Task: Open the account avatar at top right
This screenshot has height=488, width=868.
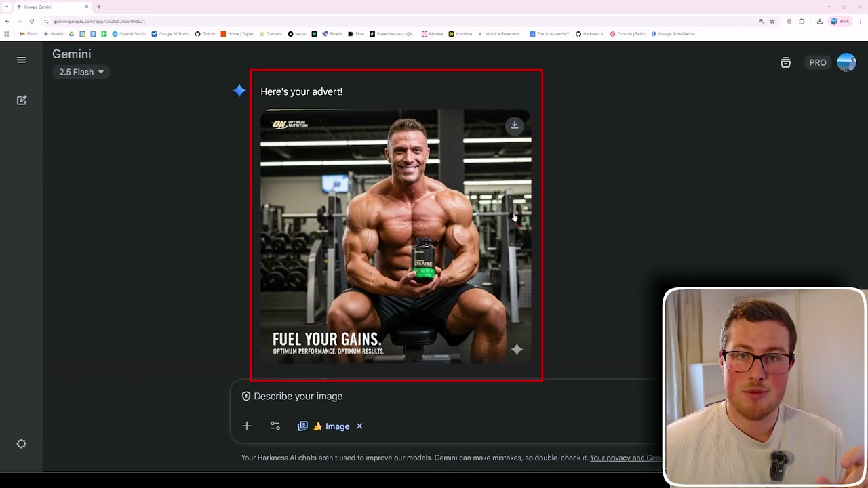Action: tap(846, 62)
